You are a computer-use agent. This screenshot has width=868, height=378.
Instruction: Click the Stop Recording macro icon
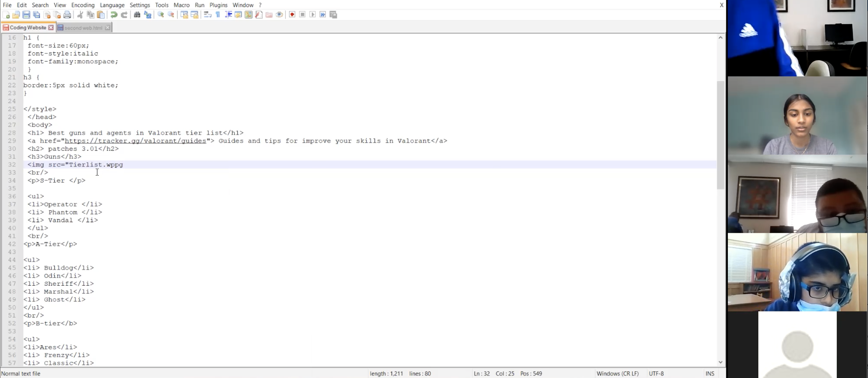click(302, 15)
